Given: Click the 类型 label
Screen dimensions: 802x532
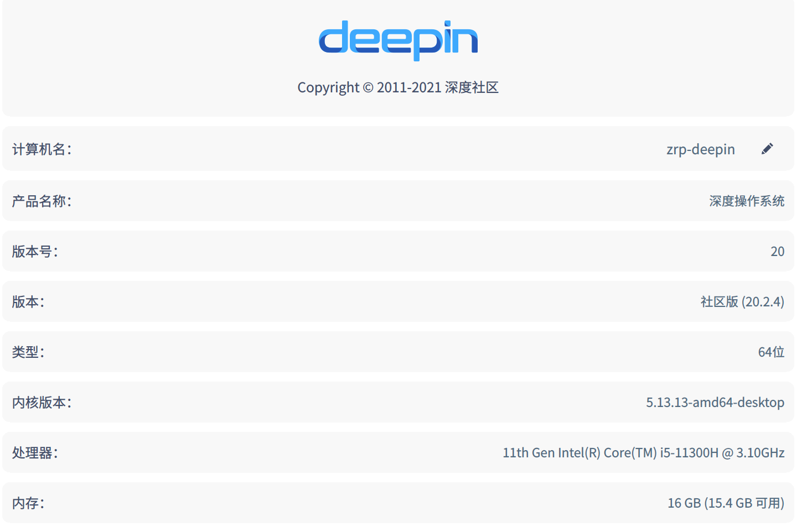Looking at the screenshot, I should pyautogui.click(x=29, y=352).
